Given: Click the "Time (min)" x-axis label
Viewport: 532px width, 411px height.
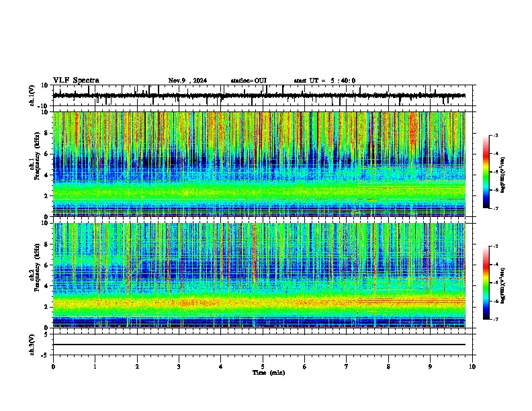Looking at the screenshot, I should [269, 373].
